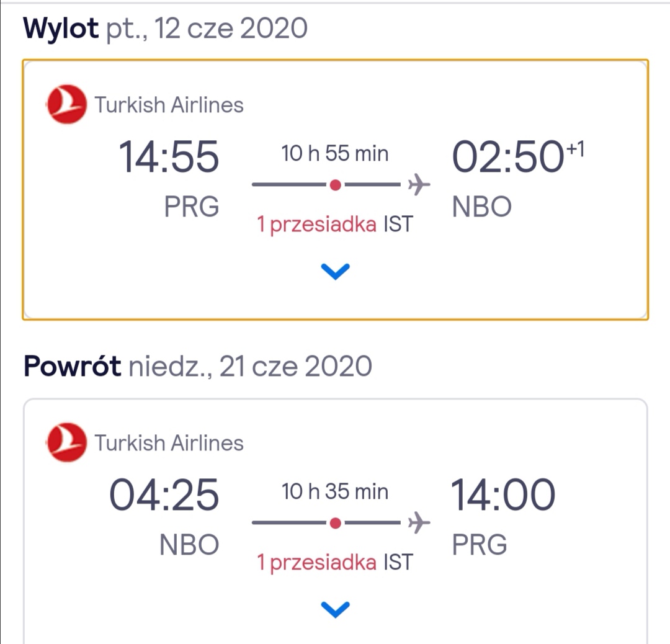The image size is (670, 644).
Task: Click the airplane icon on the outbound route line
Action: pyautogui.click(x=419, y=185)
